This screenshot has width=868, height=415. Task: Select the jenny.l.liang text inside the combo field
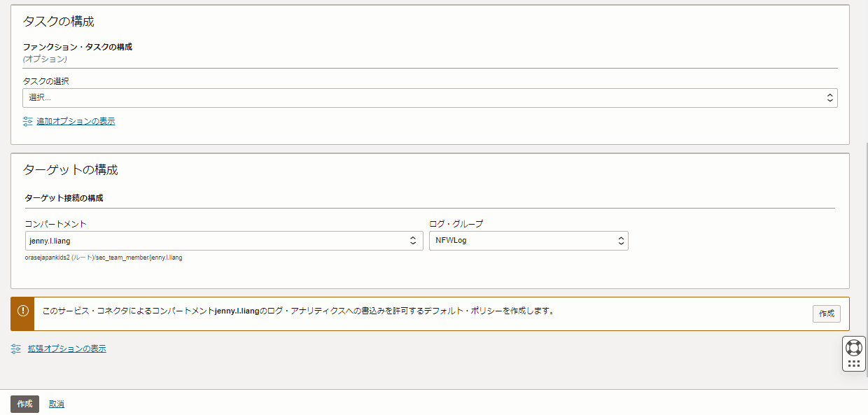click(49, 240)
